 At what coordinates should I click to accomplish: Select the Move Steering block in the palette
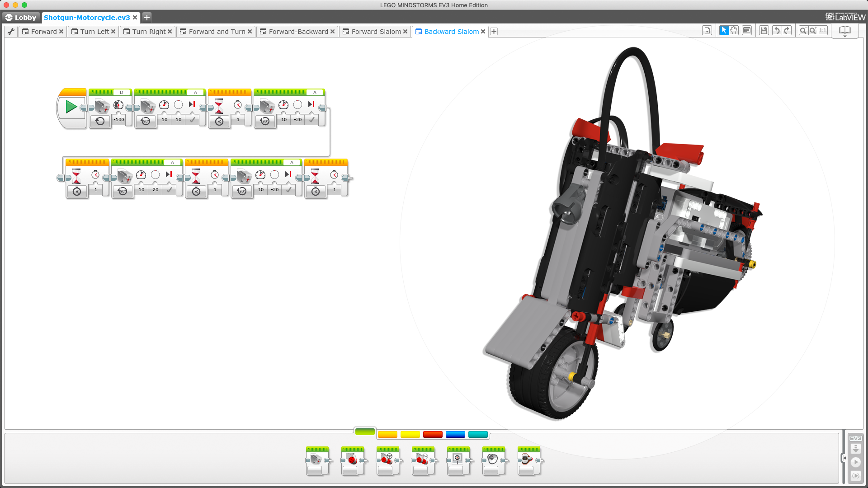click(x=388, y=461)
